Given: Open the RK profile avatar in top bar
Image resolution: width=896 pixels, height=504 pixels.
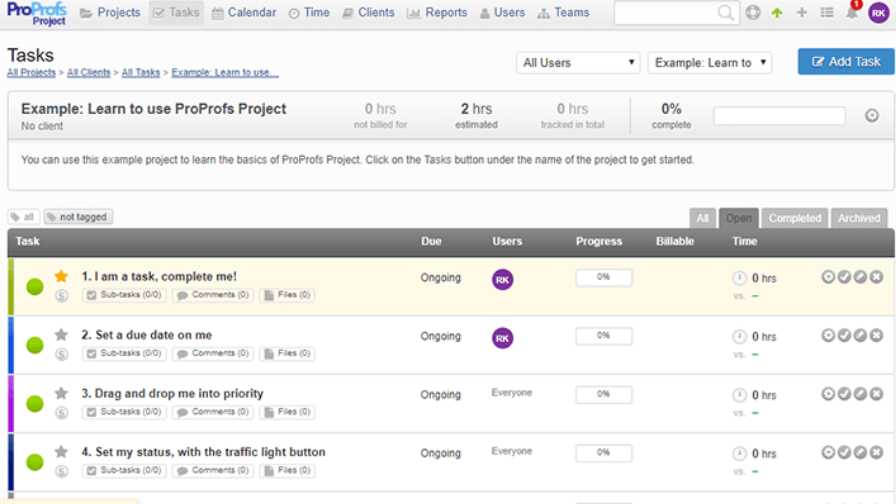Looking at the screenshot, I should (x=878, y=13).
